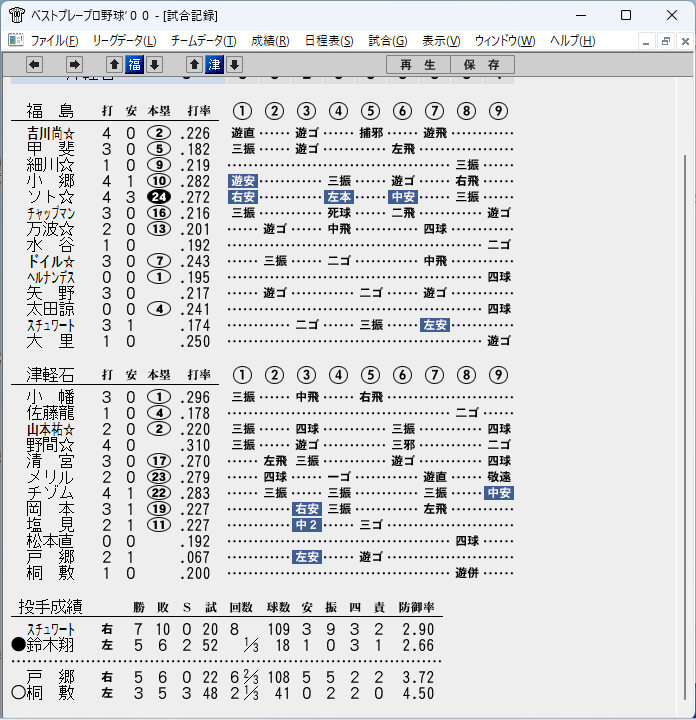Click the 津軽石 team heading

coord(50,375)
